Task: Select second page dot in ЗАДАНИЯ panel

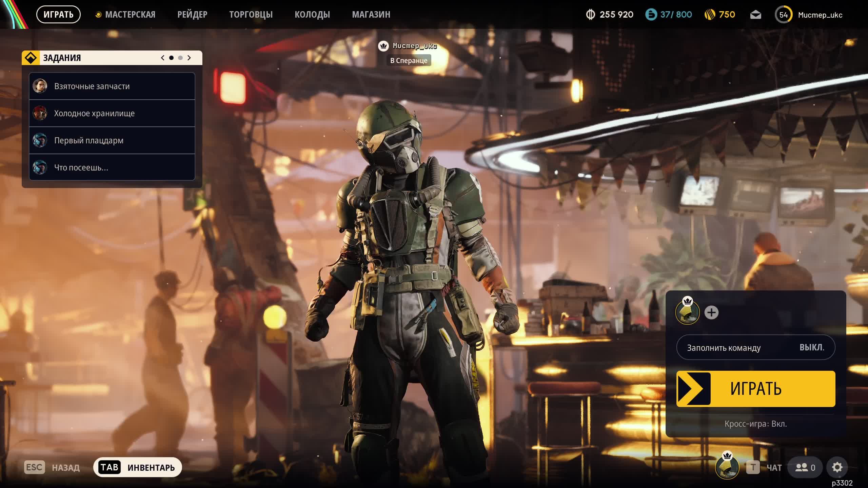Action: [x=180, y=58]
